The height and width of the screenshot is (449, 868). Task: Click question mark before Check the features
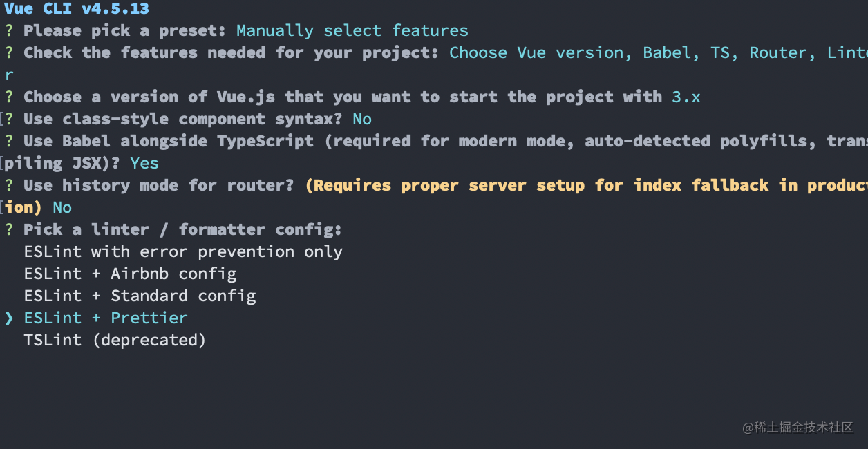click(x=9, y=52)
